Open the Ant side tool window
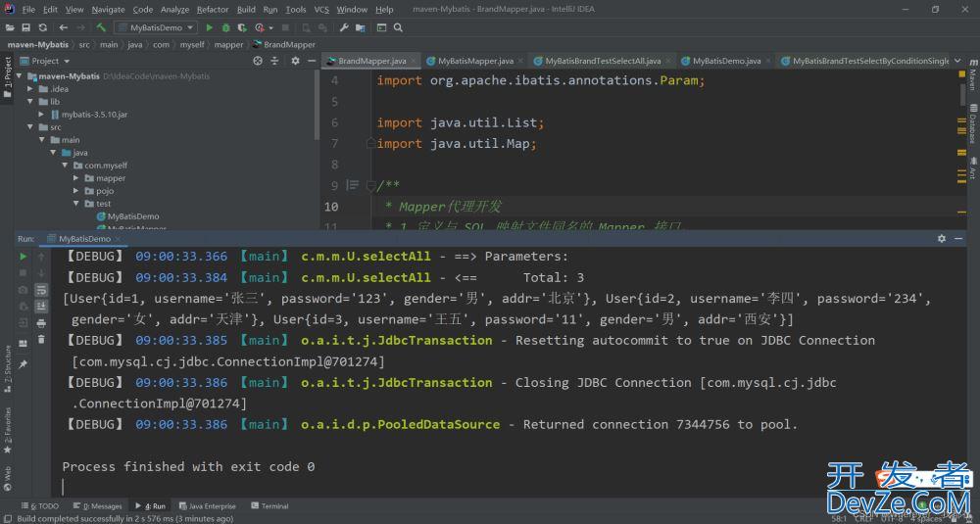This screenshot has width=980, height=524. coord(973,168)
